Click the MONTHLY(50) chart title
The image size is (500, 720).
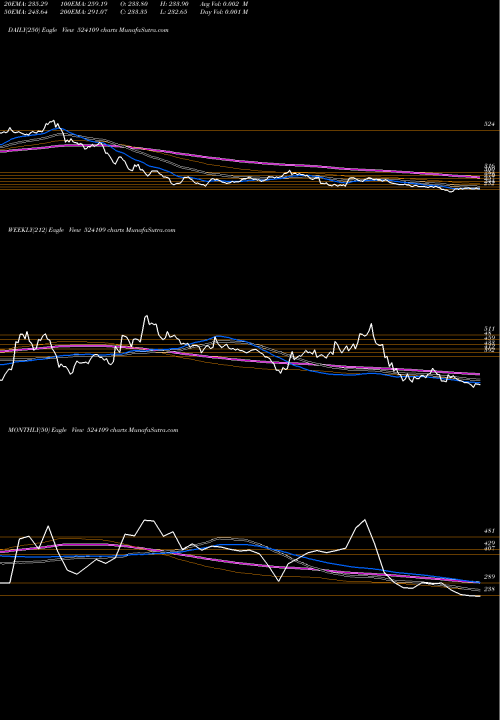click(x=93, y=430)
